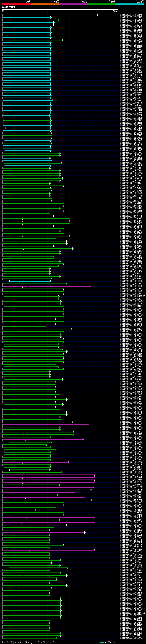Open hit UniRef100_Q53LR5
Screen dimensions: 146x644
click(131, 87)
